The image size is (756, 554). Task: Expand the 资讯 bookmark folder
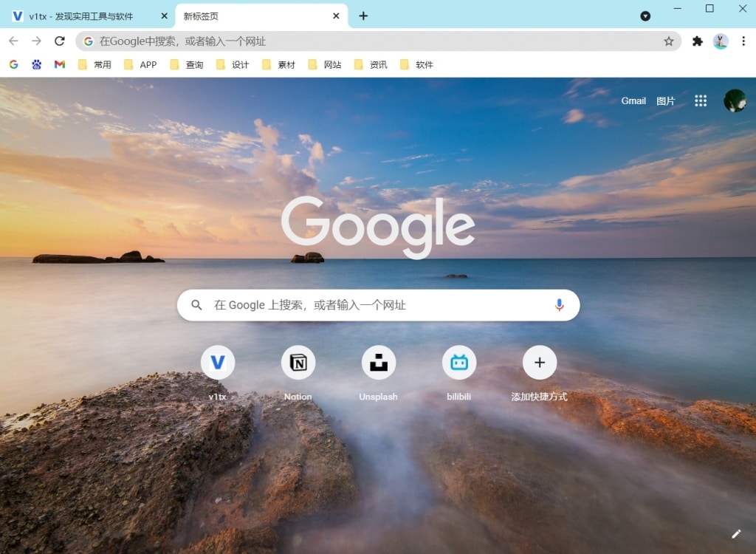tap(371, 64)
